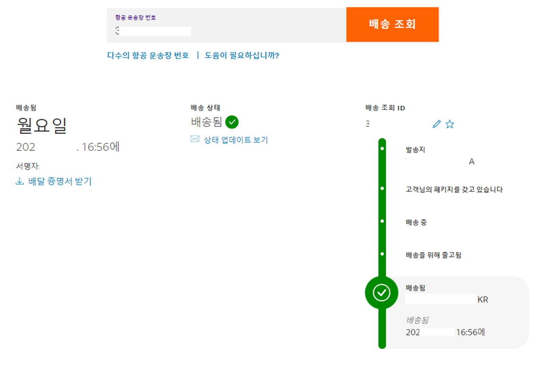This screenshot has height=392, width=558.
Task: Click the 발송지 milestone label
Action: coord(415,150)
